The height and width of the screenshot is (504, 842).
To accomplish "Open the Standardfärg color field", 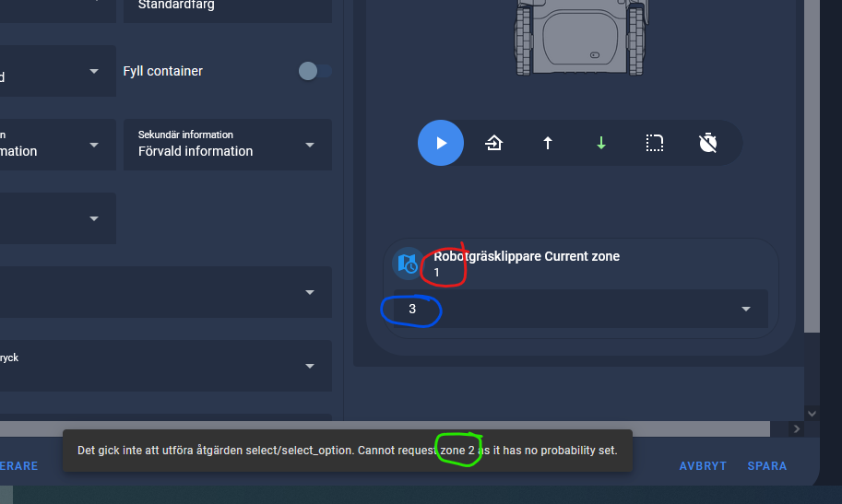I will [x=228, y=8].
